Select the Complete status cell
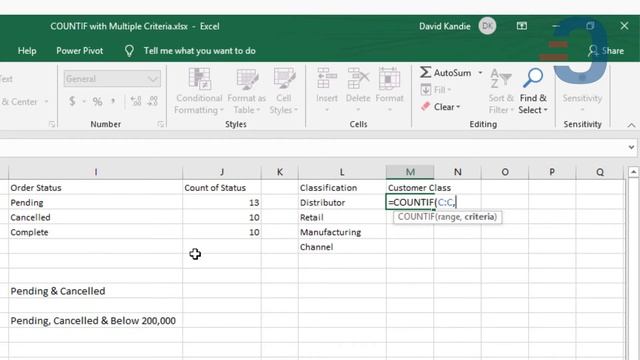 click(96, 232)
